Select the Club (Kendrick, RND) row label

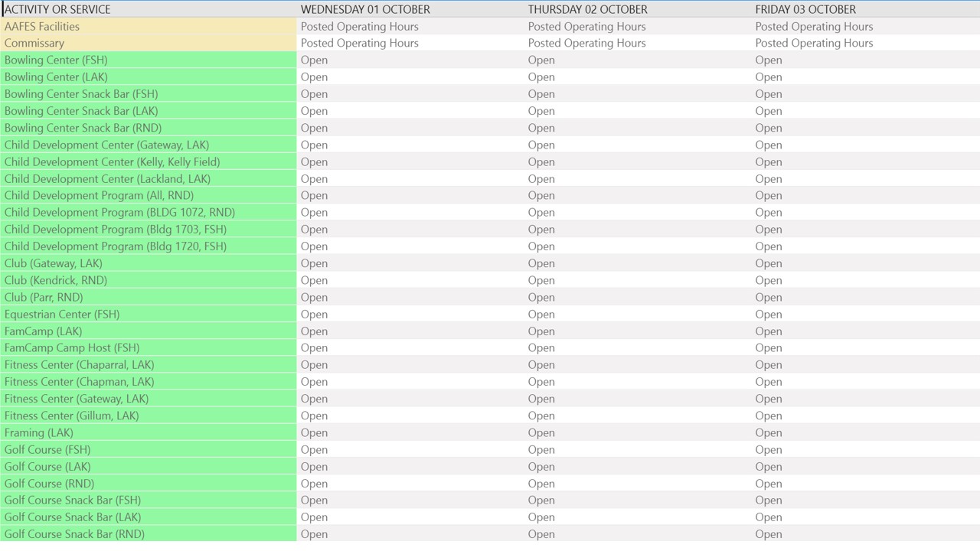coord(56,280)
